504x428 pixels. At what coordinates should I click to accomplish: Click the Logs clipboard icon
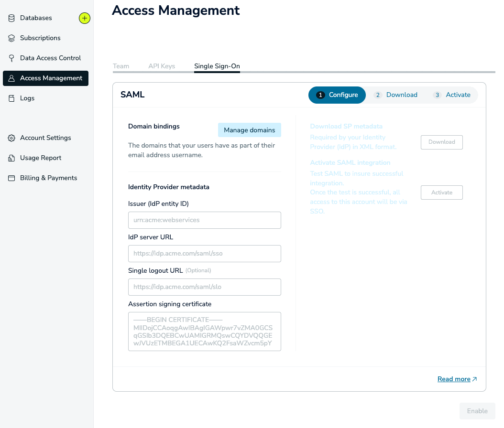point(11,98)
